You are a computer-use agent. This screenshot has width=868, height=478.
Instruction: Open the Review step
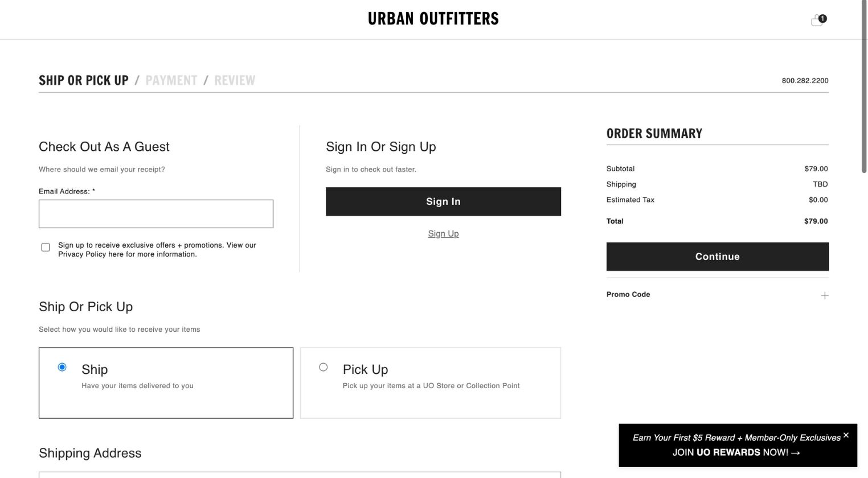pyautogui.click(x=235, y=80)
